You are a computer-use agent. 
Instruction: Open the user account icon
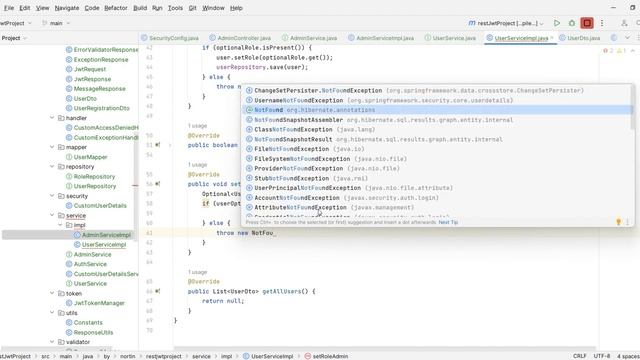pos(624,23)
